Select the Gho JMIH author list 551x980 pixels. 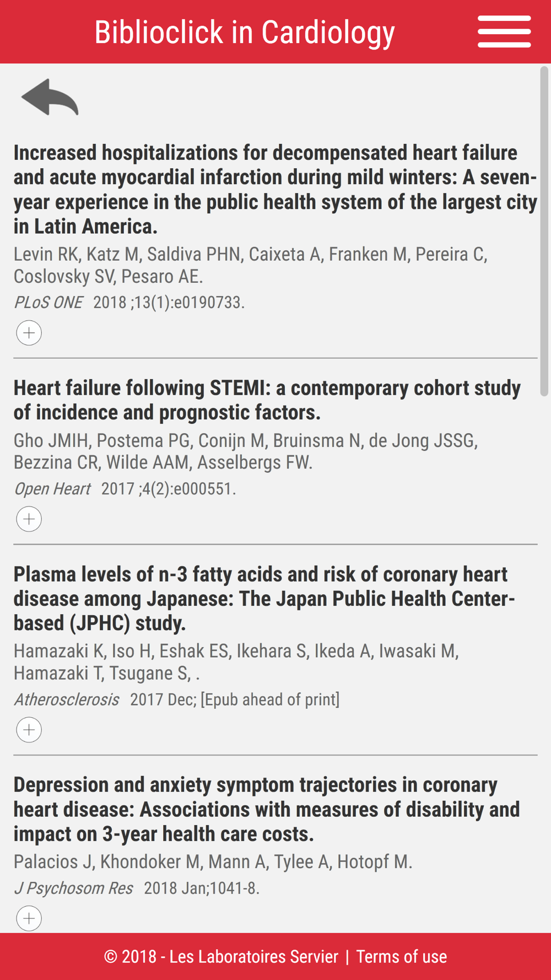[246, 451]
